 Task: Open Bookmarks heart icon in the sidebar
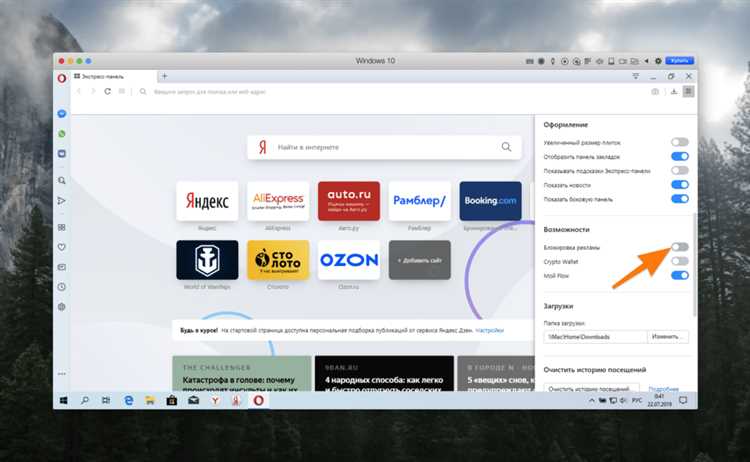coord(62,247)
